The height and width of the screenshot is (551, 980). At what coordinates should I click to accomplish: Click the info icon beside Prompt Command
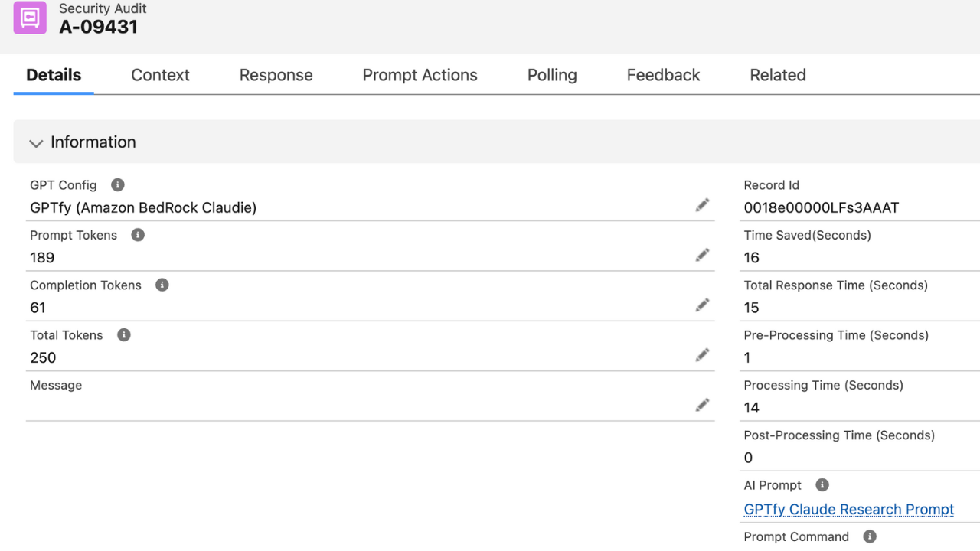[869, 536]
